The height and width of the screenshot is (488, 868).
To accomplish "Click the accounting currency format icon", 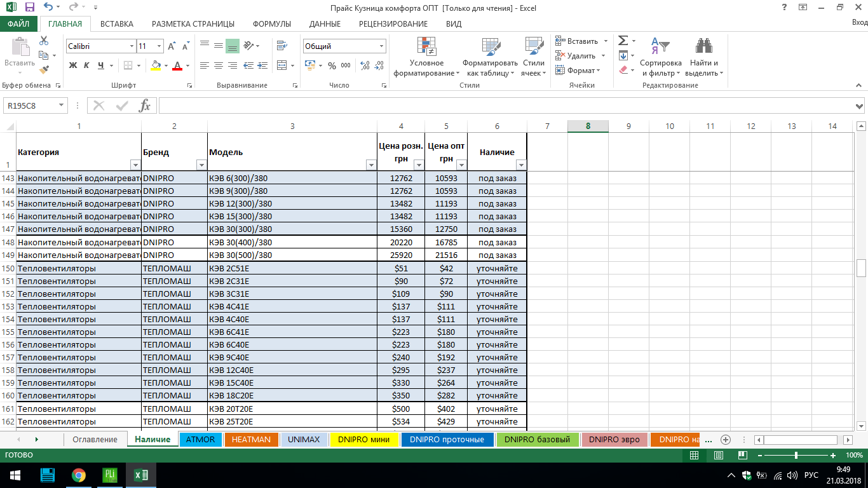I will coord(309,65).
